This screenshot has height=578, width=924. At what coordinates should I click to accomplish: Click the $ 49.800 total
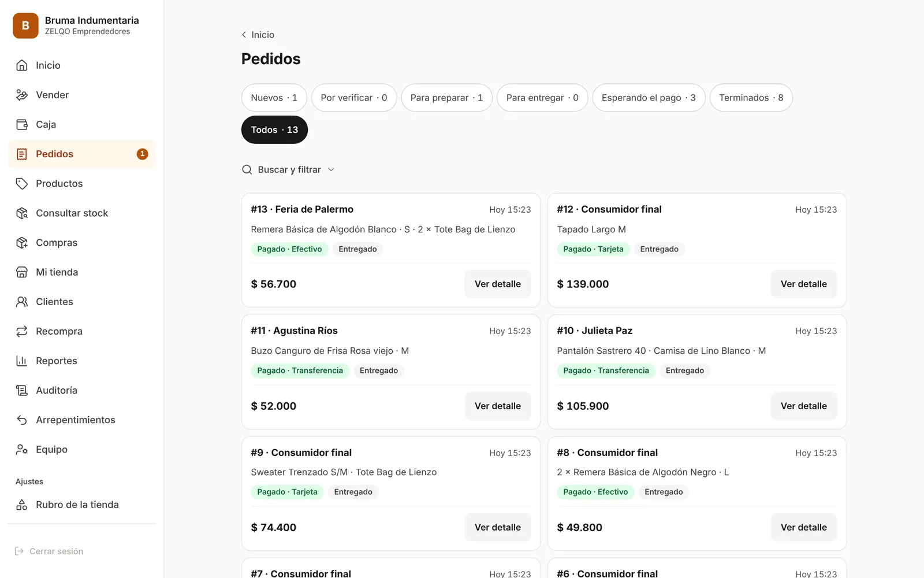pos(579,527)
